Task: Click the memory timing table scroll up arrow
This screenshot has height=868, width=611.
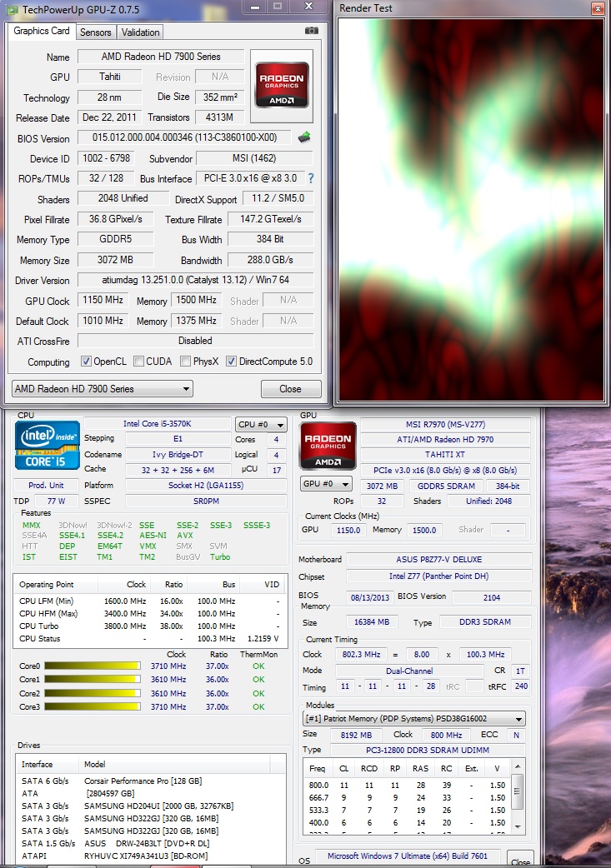Action: pyautogui.click(x=518, y=766)
